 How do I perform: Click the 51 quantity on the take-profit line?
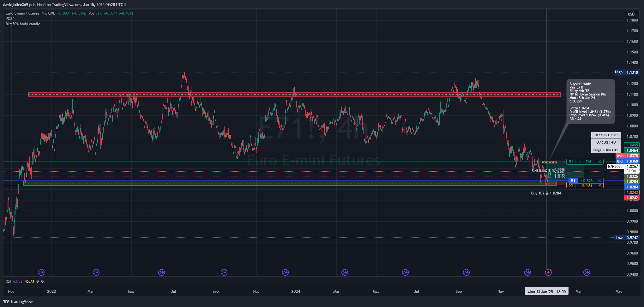(571, 162)
